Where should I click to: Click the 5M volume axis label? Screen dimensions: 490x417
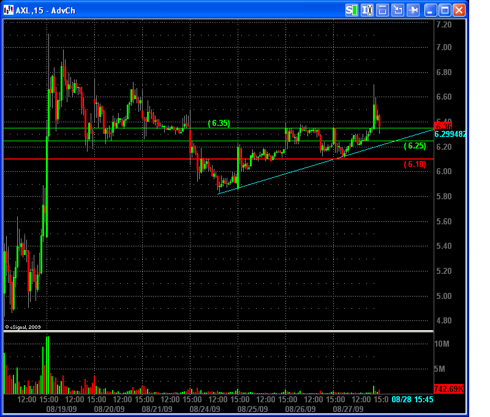click(x=440, y=369)
